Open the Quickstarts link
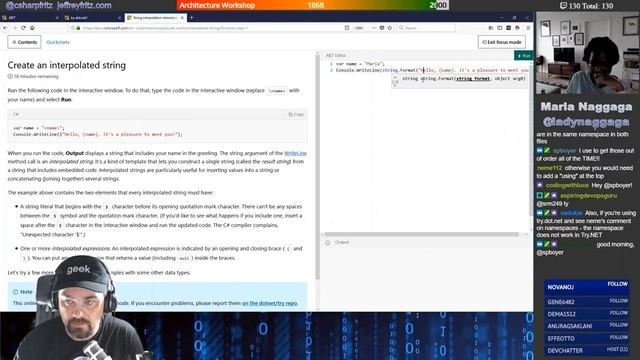640x360 pixels. [x=58, y=42]
